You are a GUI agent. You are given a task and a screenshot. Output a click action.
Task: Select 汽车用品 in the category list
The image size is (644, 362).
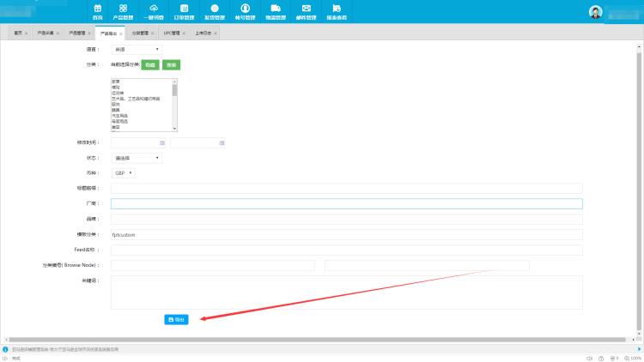tap(119, 116)
